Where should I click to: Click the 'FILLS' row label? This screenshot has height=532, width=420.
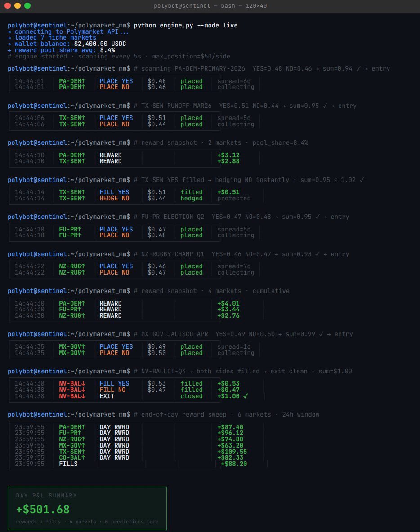pos(68,464)
